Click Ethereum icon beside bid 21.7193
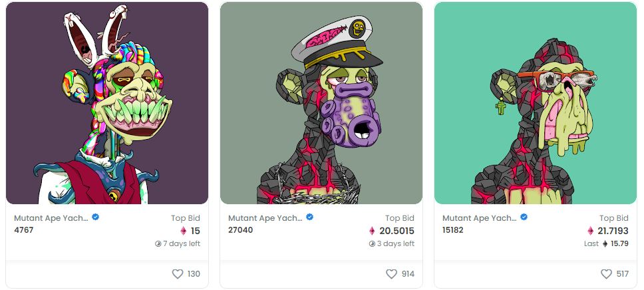 591,231
